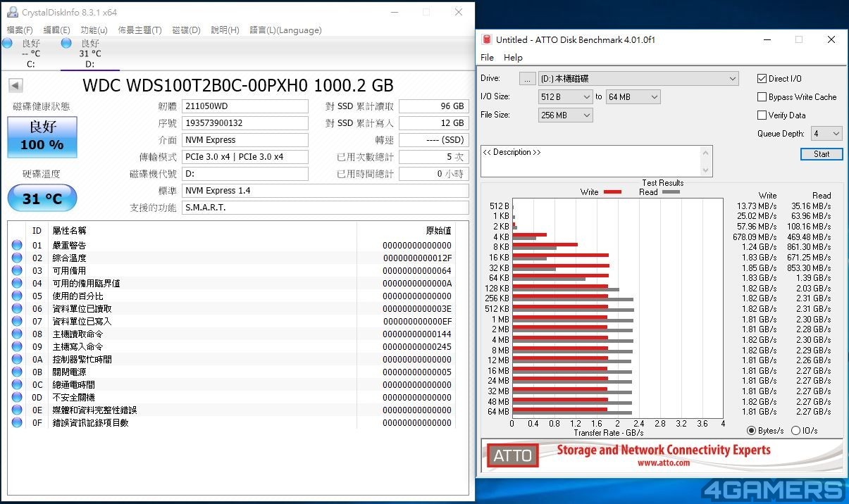Screen dimensions: 849x504
Task: Open the ATTO File menu
Action: tap(487, 58)
